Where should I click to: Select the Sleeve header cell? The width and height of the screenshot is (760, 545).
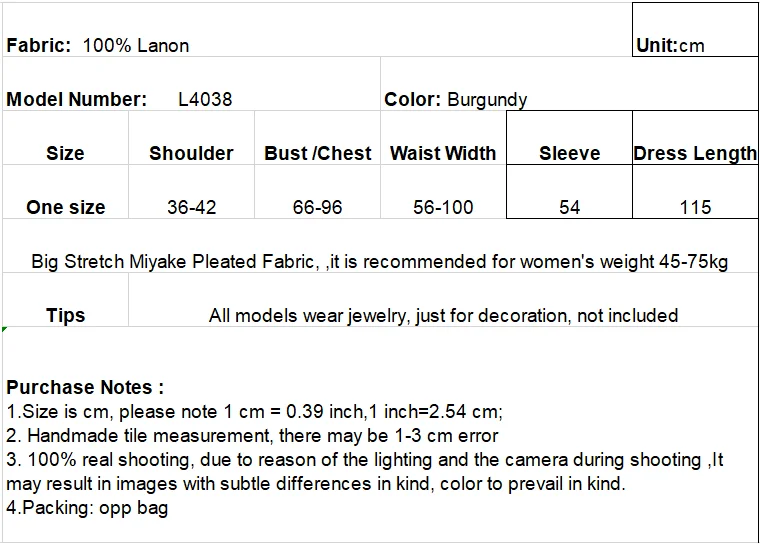pos(570,138)
